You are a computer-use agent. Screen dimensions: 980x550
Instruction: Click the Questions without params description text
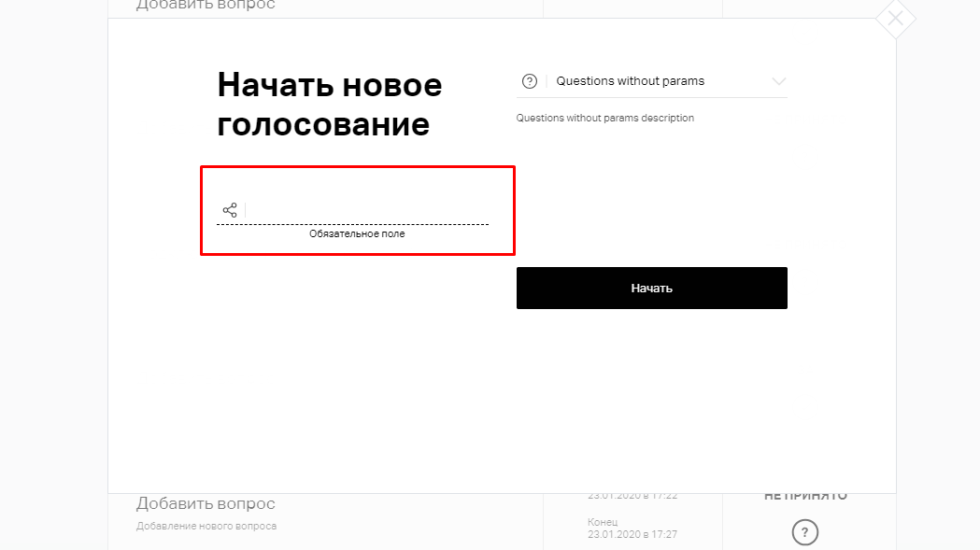click(x=605, y=119)
